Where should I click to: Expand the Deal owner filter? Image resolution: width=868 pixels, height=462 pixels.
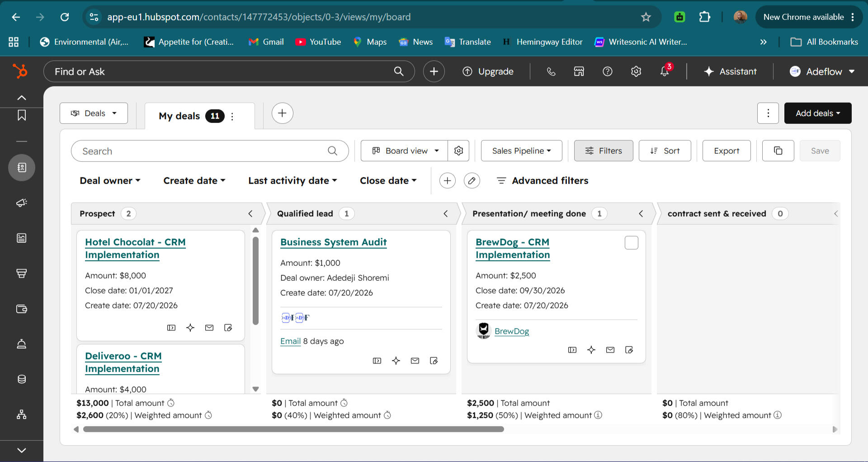(x=110, y=180)
